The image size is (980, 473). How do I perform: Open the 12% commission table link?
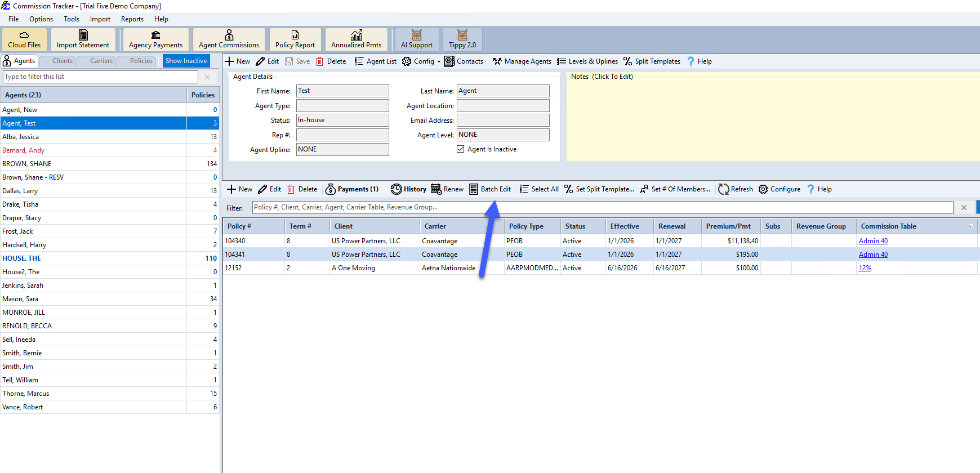coord(865,268)
